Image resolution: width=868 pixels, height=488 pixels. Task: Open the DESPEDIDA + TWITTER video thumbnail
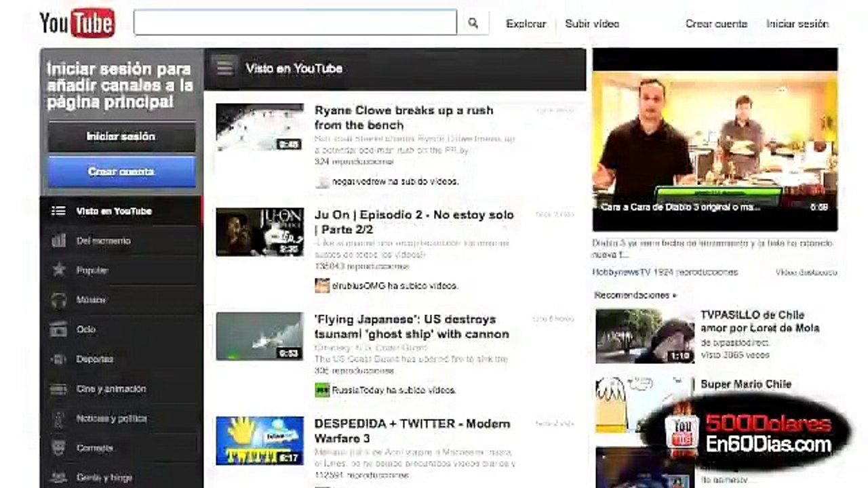coord(260,441)
